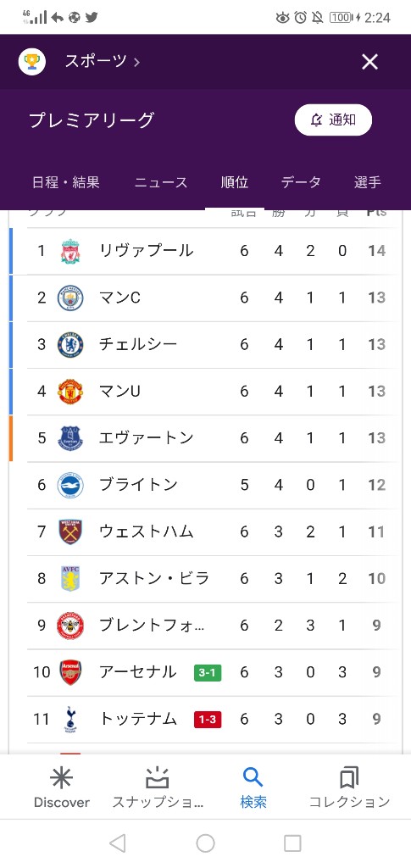Open the コレクション bottom navigation item
This screenshot has width=411, height=868.
coord(349,787)
